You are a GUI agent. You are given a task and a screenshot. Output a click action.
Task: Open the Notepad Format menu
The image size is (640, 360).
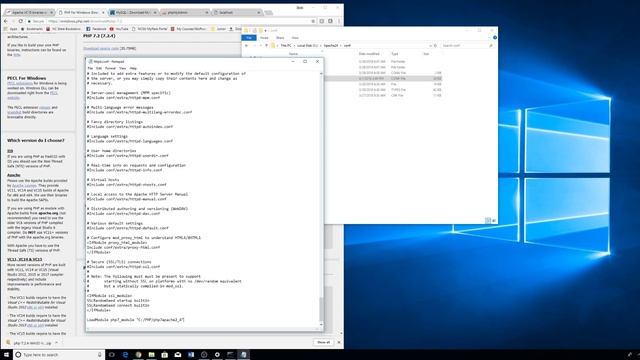pyautogui.click(x=110, y=68)
